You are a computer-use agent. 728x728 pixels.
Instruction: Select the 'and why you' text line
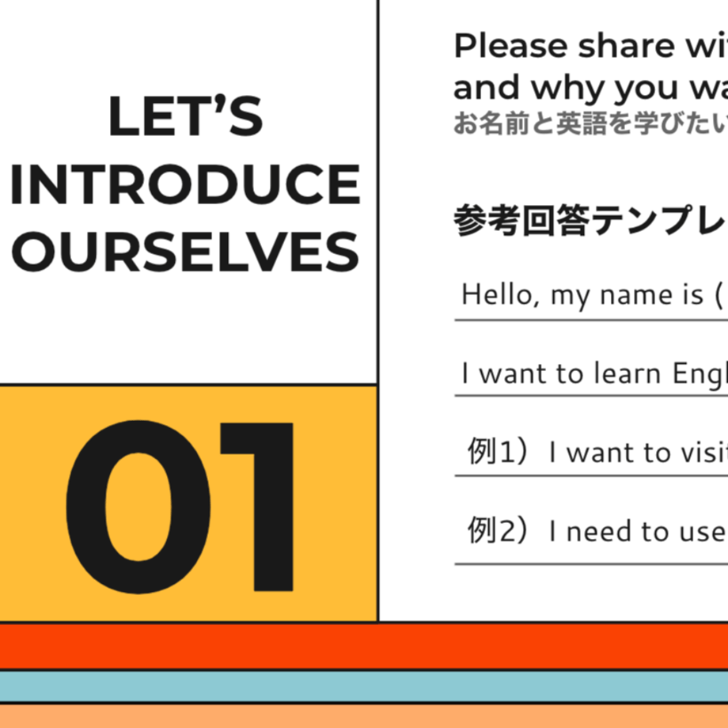[x=590, y=88]
